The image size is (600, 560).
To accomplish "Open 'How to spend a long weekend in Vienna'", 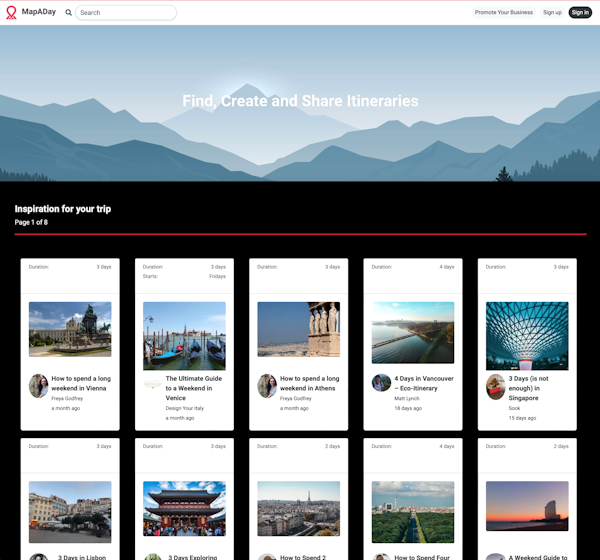I will point(81,383).
